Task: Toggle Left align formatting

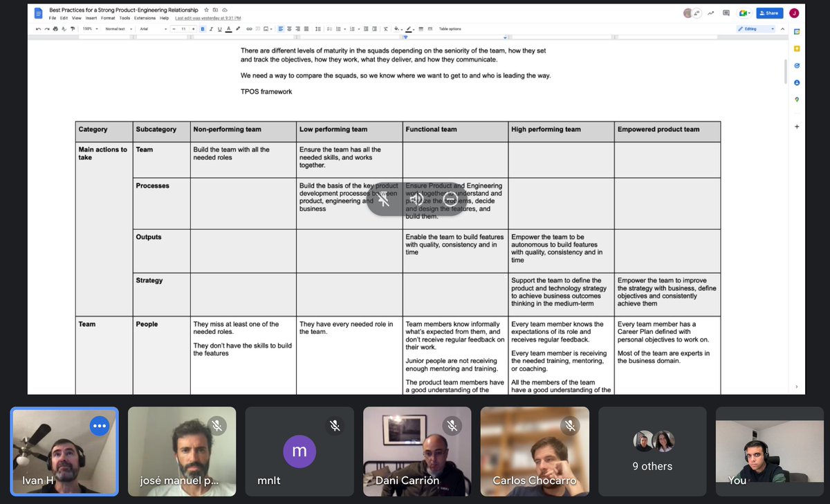Action: point(281,29)
